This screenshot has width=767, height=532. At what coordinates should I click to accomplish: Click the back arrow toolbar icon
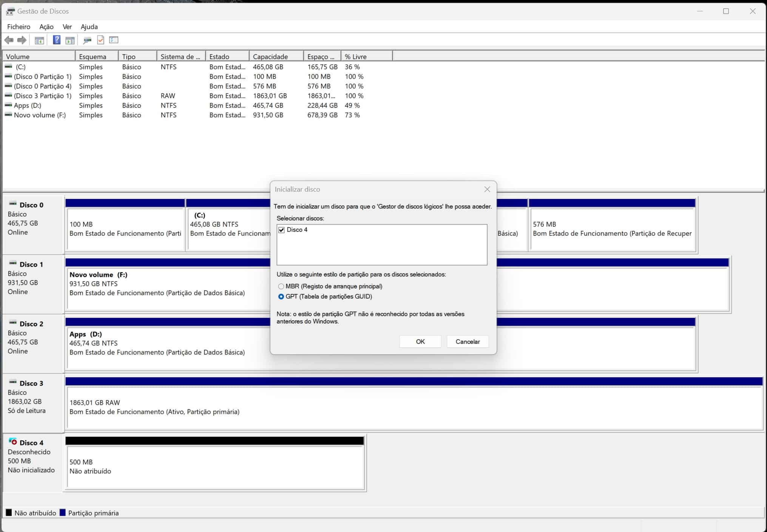(x=9, y=40)
